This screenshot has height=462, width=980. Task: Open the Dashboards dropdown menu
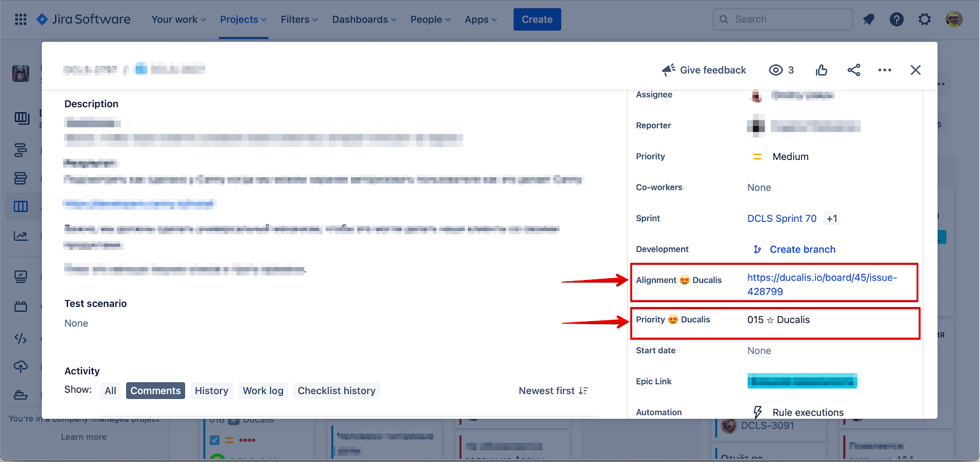364,20
